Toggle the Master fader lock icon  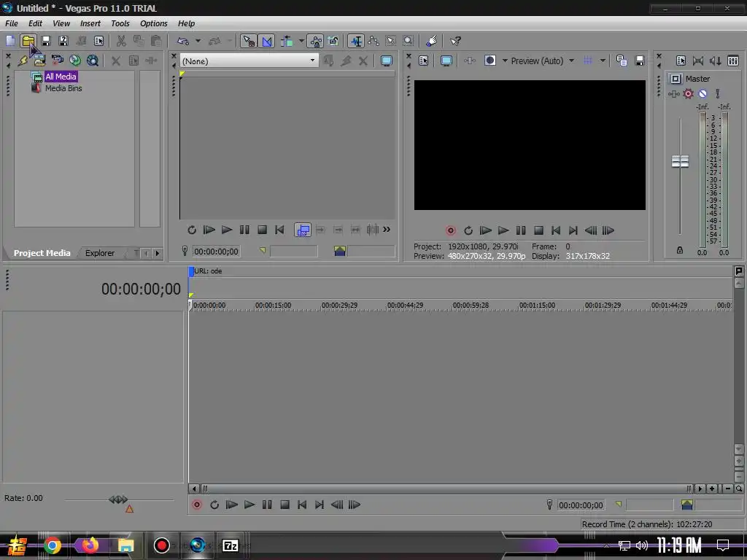coord(680,250)
